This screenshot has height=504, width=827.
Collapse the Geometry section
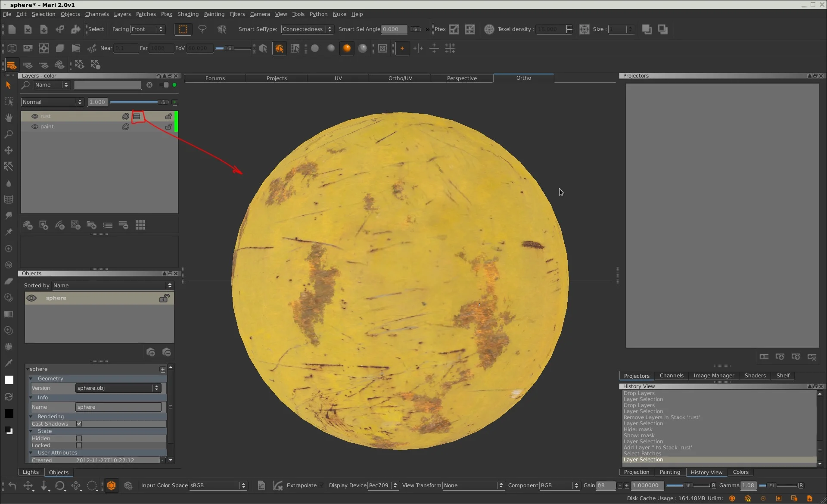pos(31,379)
